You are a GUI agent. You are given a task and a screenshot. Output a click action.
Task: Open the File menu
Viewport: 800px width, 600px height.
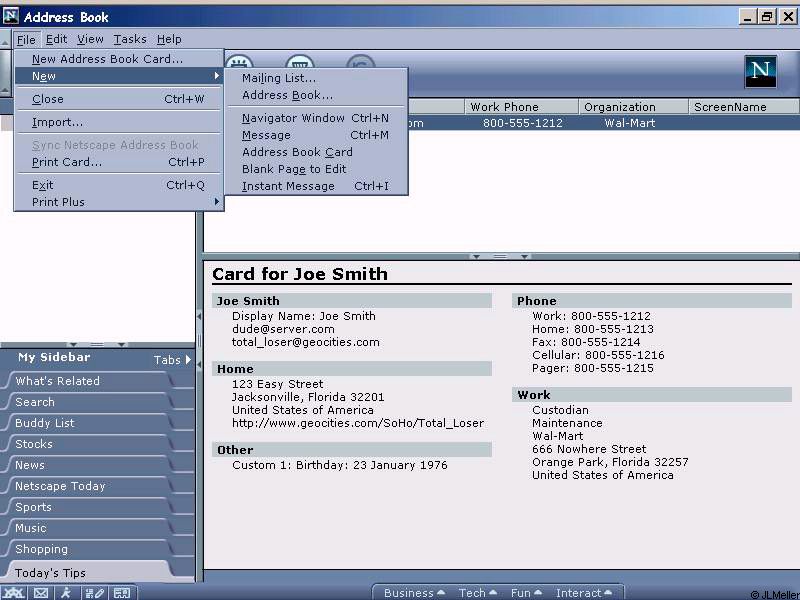pos(26,39)
